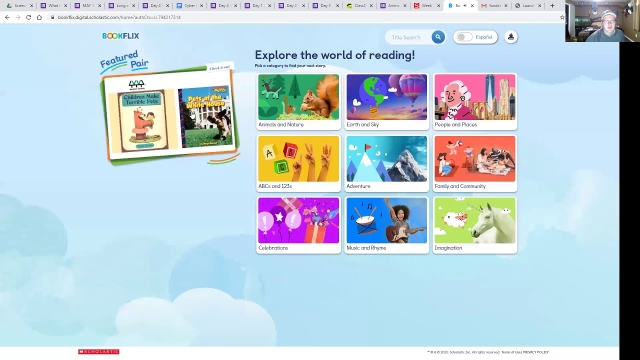Open the Family and Community category
The image size is (640, 360).
point(475,163)
